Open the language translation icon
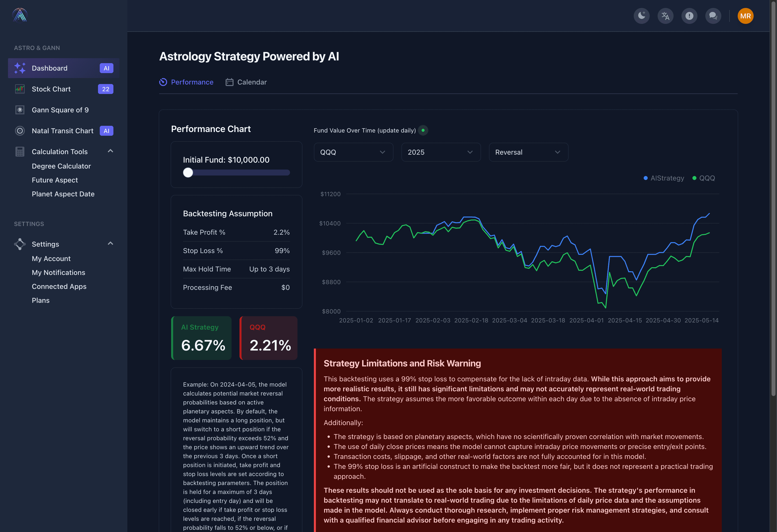This screenshot has height=532, width=777. [665, 16]
